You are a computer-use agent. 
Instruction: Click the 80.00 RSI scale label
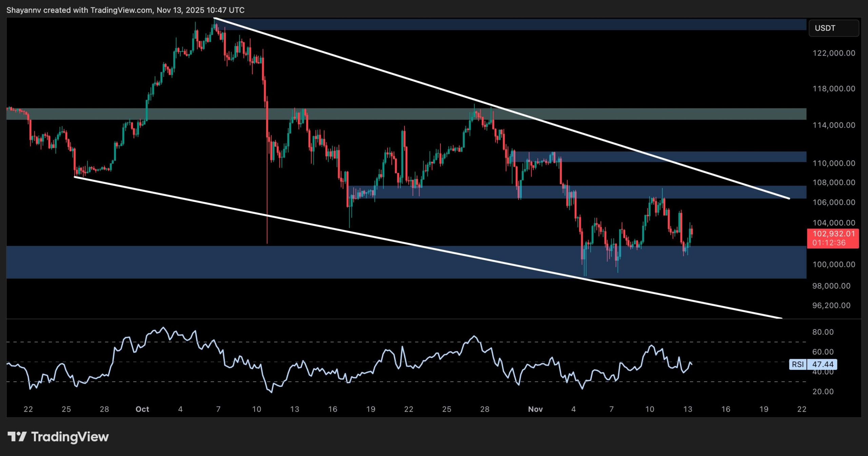point(823,332)
